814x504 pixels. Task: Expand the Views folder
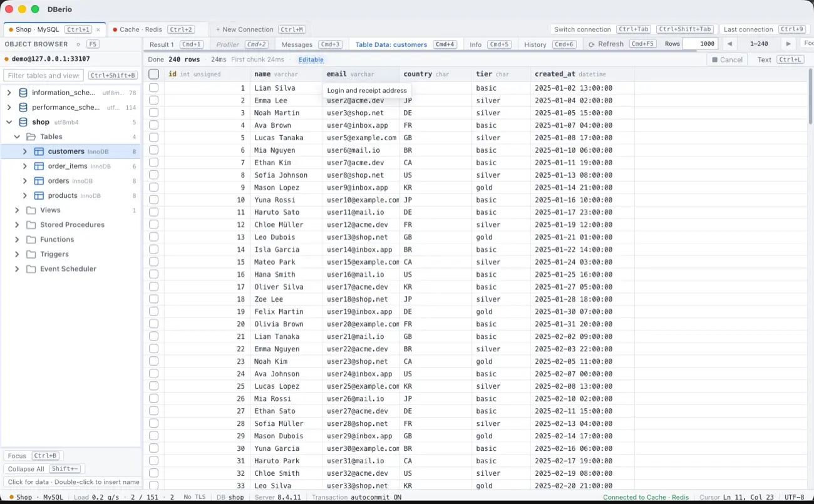click(17, 210)
